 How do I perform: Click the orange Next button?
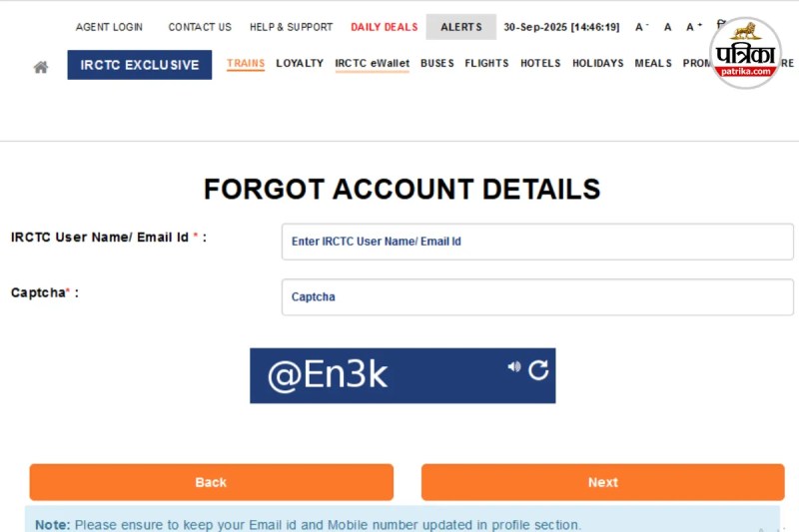coord(603,482)
